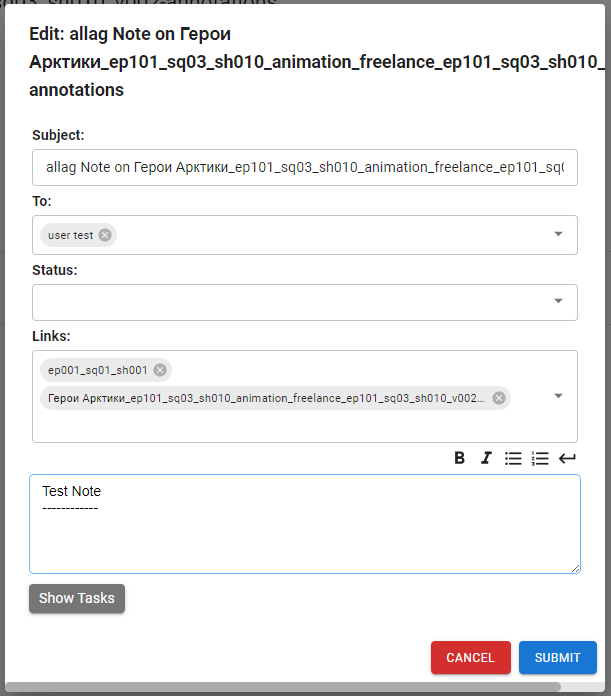
Task: Toggle bold formatting in the note editor
Action: tap(460, 458)
